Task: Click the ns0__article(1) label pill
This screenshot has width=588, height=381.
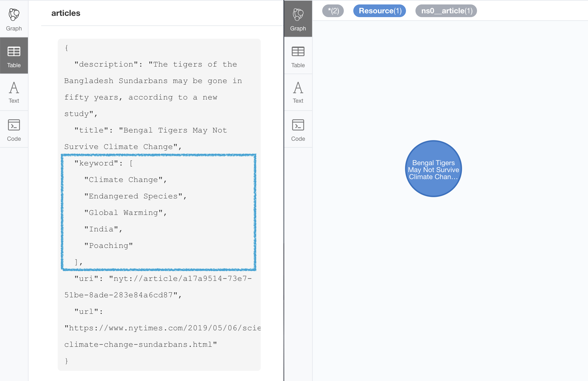Action: (x=446, y=11)
